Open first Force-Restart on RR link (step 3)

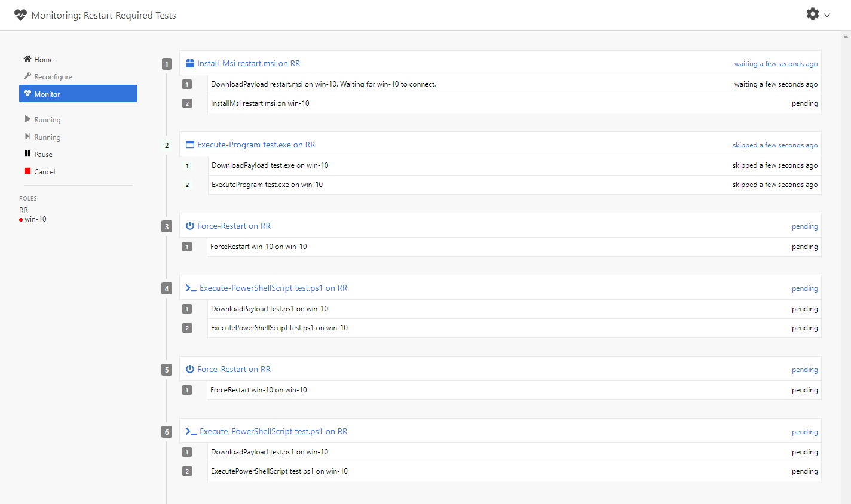[234, 226]
